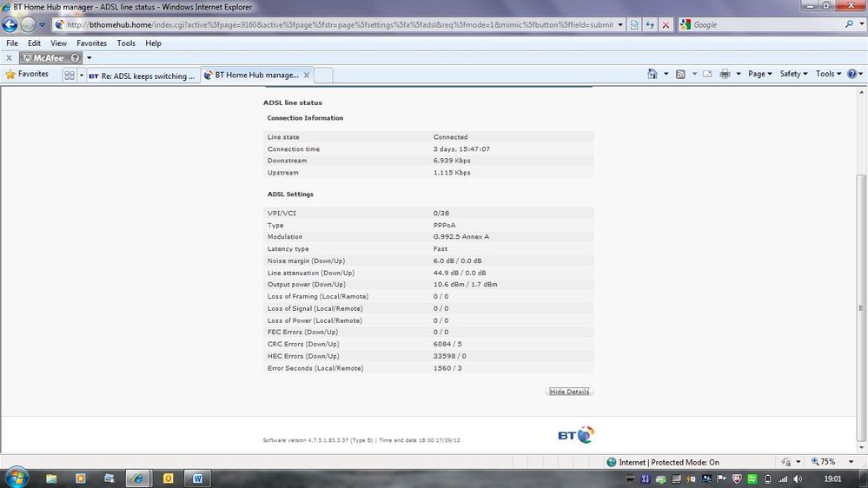The image size is (868, 488).
Task: Click the HEC Errors value 33598 / 0
Action: (449, 356)
